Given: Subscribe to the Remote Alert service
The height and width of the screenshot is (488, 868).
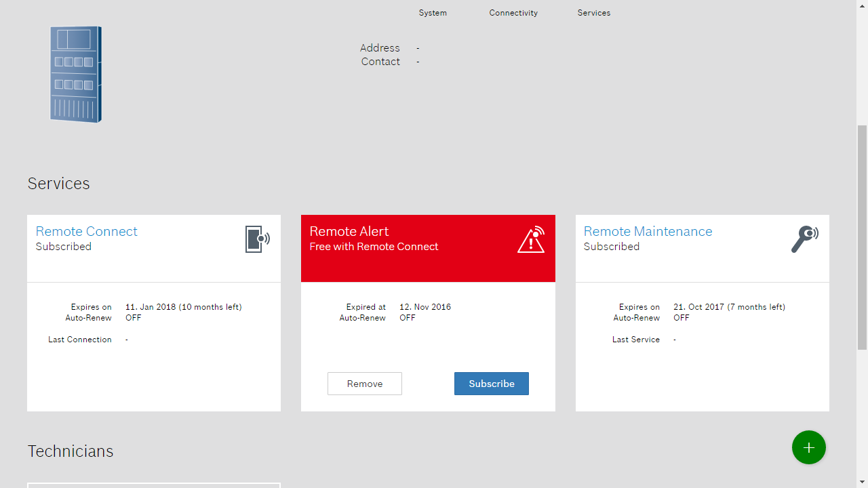Looking at the screenshot, I should pyautogui.click(x=492, y=384).
